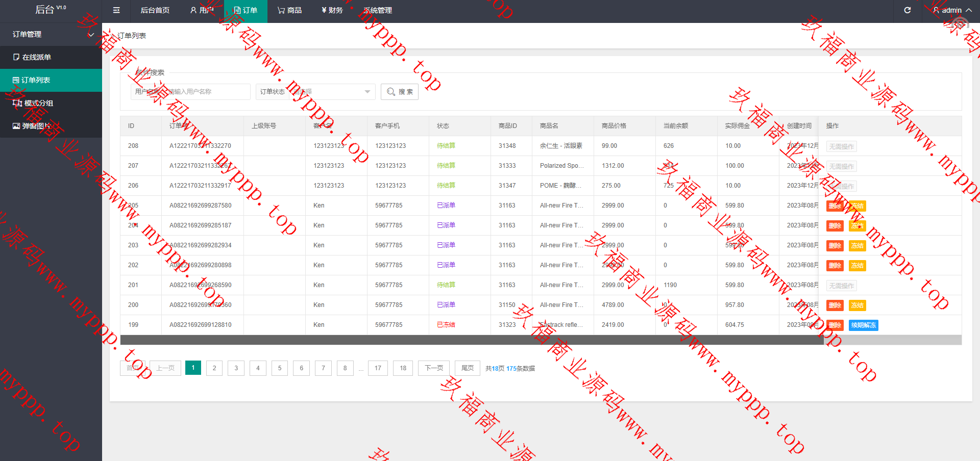This screenshot has height=461, width=980.
Task: Select 模式分组 in the sidebar
Action: [38, 103]
